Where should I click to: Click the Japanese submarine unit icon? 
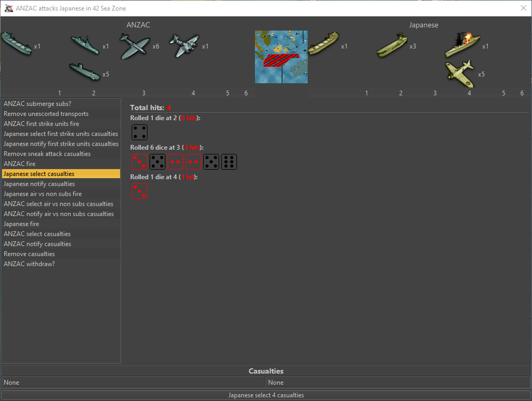pyautogui.click(x=392, y=45)
